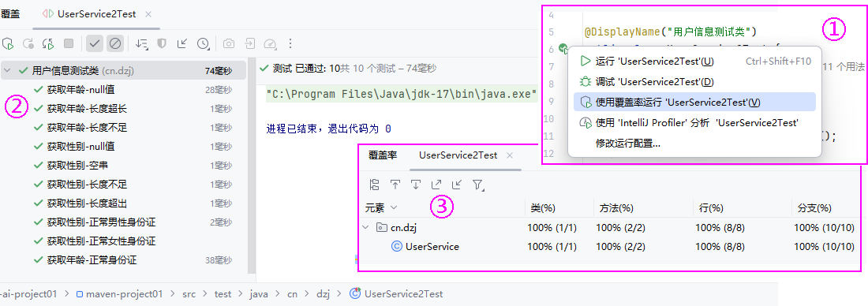Click the three-dot more options icon

290,43
